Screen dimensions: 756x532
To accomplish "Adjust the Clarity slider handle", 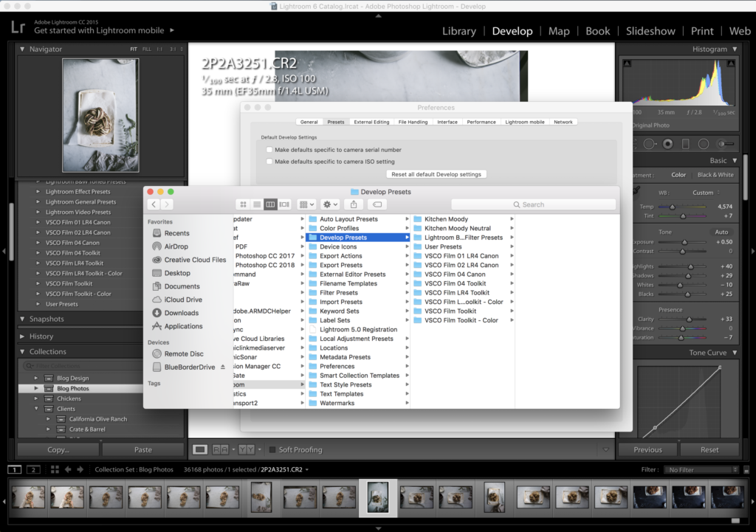I will [690, 319].
